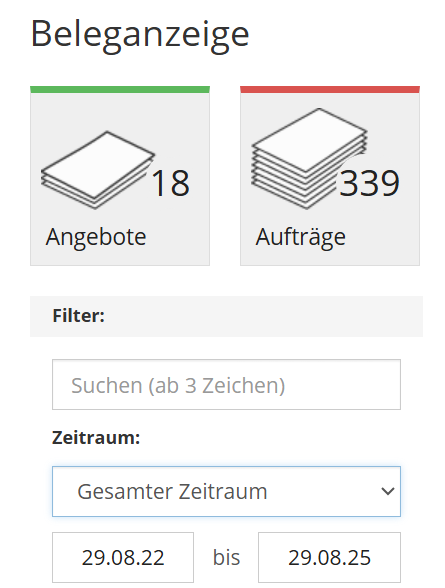The image size is (445, 588).
Task: Select the red bar above Aufträge
Action: 330,89
